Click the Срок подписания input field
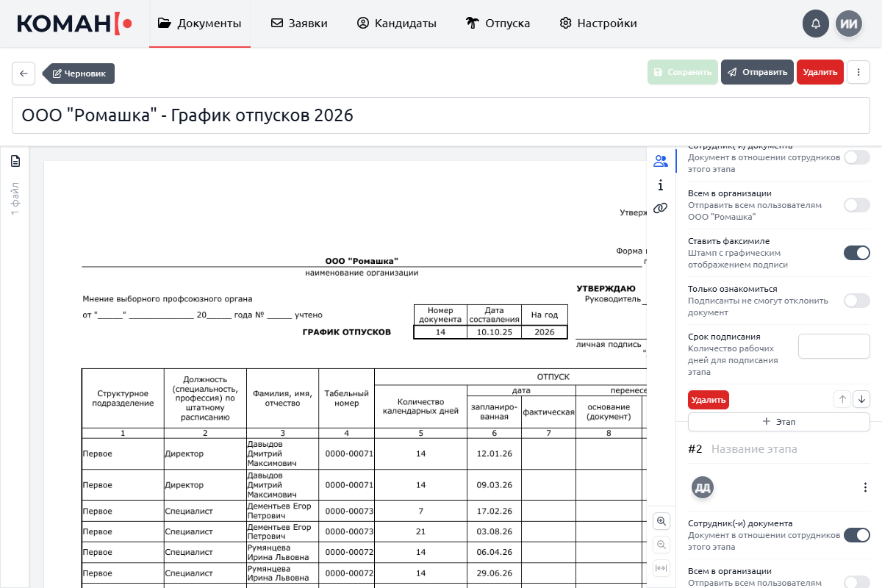This screenshot has width=882, height=588. tap(833, 345)
